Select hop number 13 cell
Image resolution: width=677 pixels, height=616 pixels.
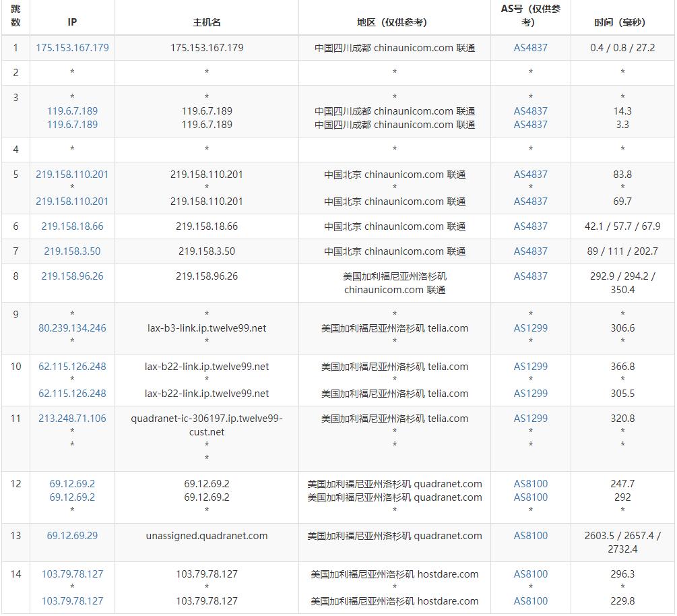pyautogui.click(x=15, y=536)
